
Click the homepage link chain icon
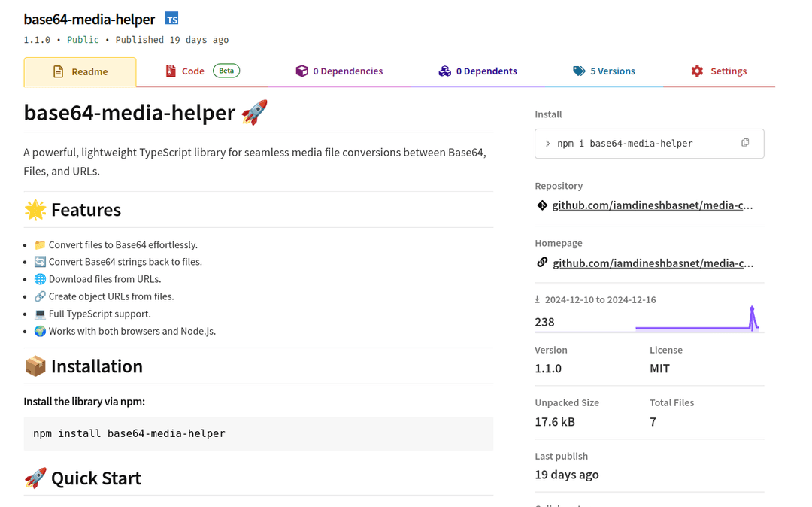[x=542, y=263]
